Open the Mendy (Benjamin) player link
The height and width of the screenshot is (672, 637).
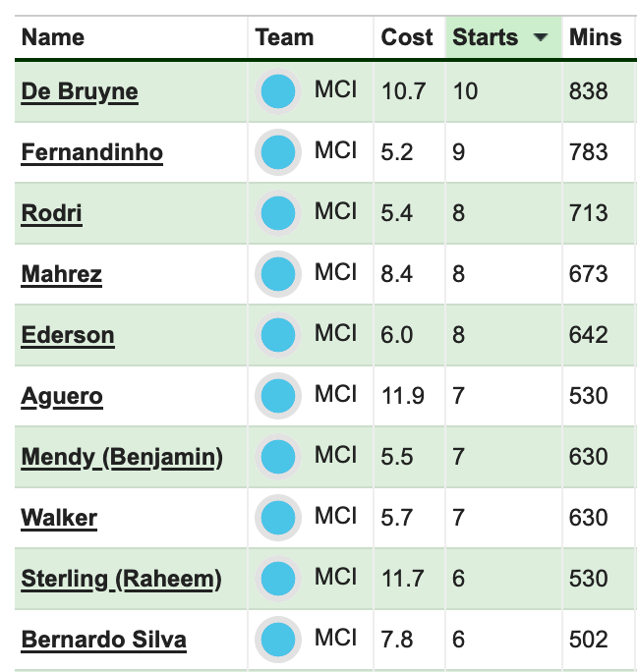pos(122,457)
